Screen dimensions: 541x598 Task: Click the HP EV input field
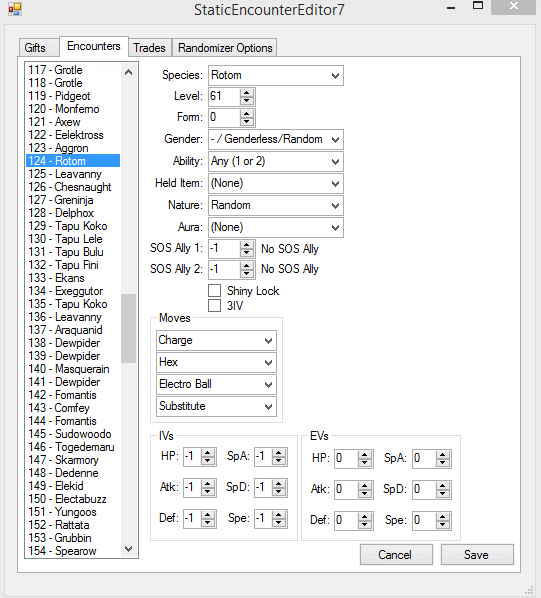(x=347, y=459)
